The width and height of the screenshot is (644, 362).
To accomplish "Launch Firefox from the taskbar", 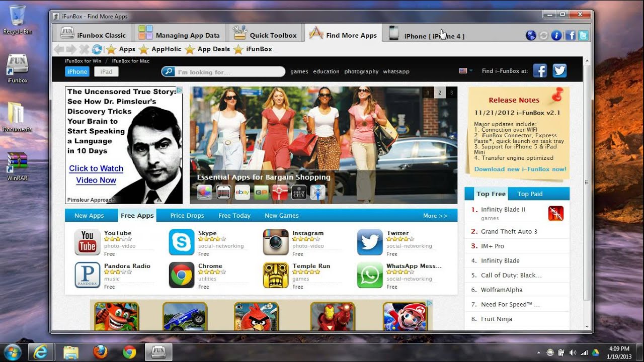I will (100, 351).
